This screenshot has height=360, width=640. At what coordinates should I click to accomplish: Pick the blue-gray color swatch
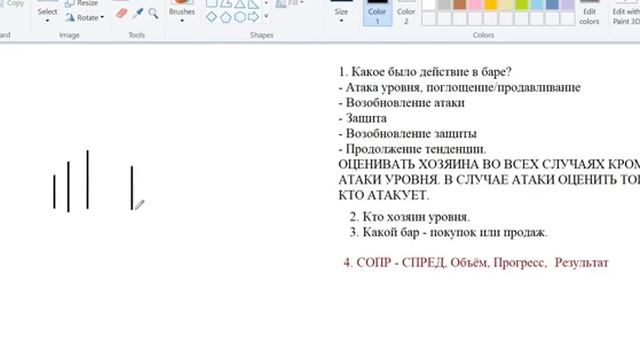pyautogui.click(x=552, y=4)
